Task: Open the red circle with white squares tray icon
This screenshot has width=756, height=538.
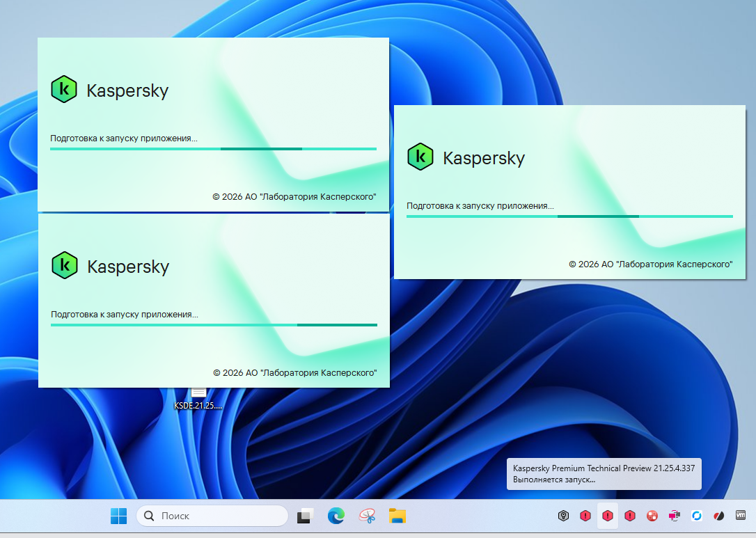Action: [x=652, y=516]
